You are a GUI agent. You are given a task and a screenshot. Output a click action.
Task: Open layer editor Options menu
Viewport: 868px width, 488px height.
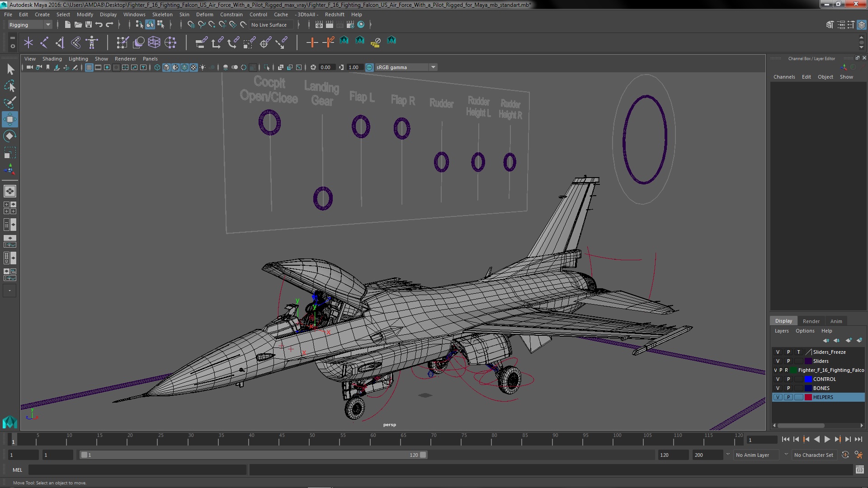[x=805, y=331]
